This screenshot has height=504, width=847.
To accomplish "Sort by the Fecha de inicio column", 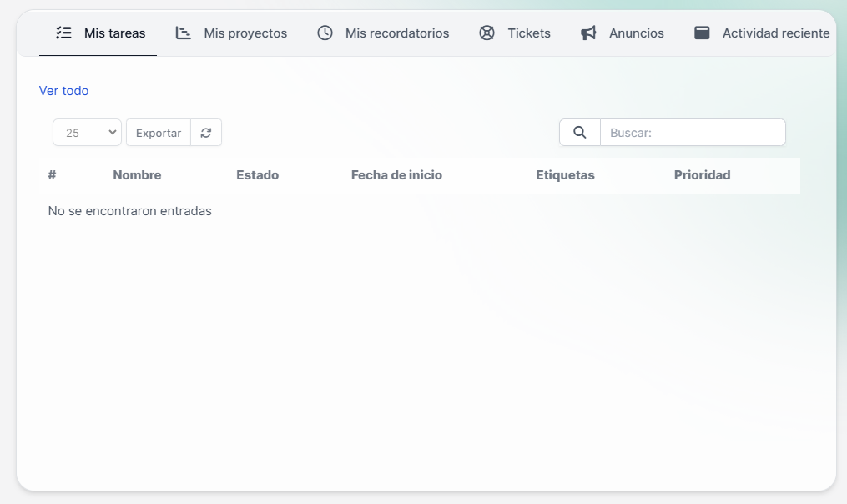I will 396,175.
